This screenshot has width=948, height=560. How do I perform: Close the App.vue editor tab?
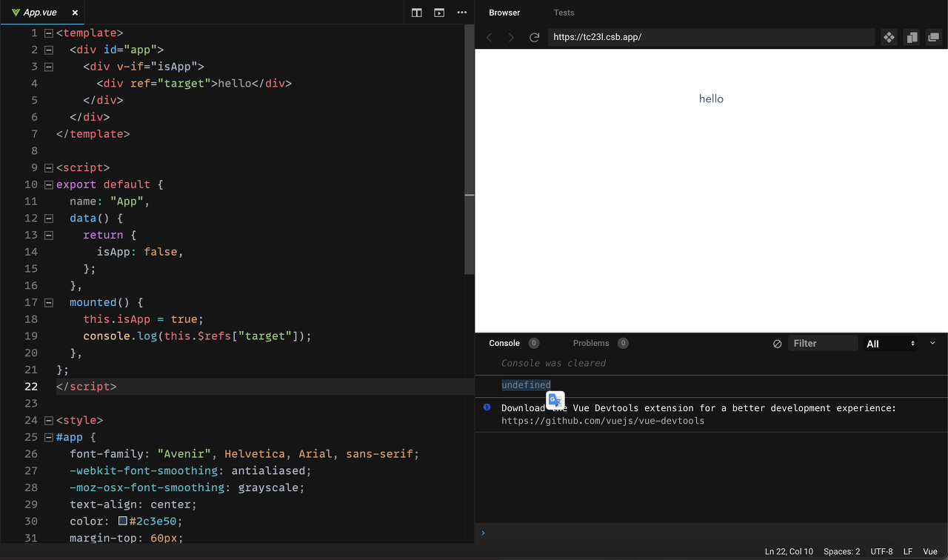(75, 13)
